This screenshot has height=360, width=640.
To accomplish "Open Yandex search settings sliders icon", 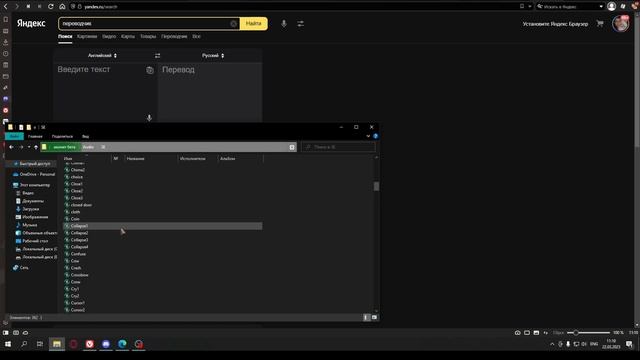I will pyautogui.click(x=300, y=24).
